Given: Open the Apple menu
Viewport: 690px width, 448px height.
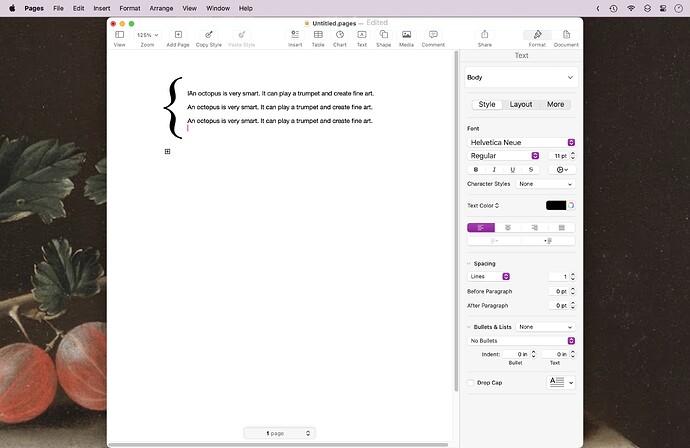Looking at the screenshot, I should pyautogui.click(x=12, y=8).
